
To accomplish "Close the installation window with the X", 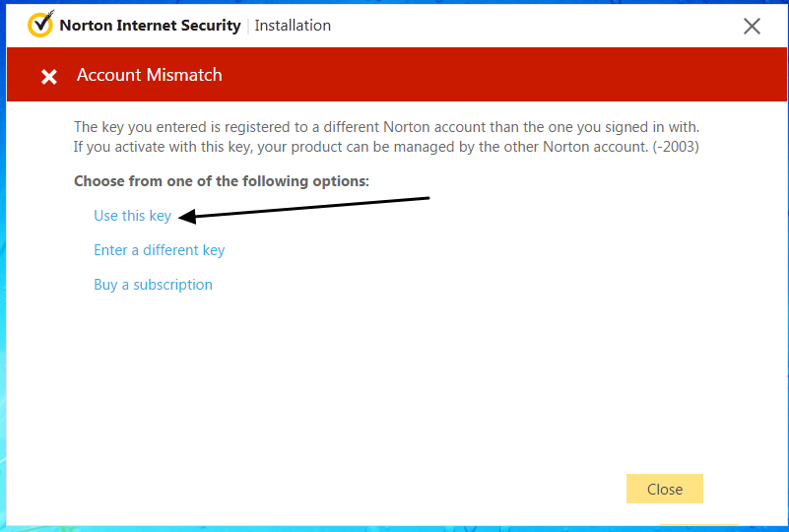I will point(752,27).
